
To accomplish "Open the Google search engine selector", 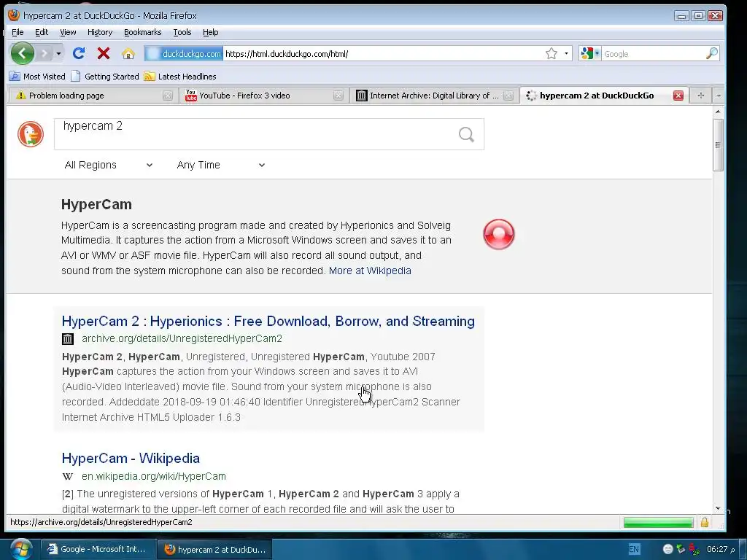I will (590, 54).
